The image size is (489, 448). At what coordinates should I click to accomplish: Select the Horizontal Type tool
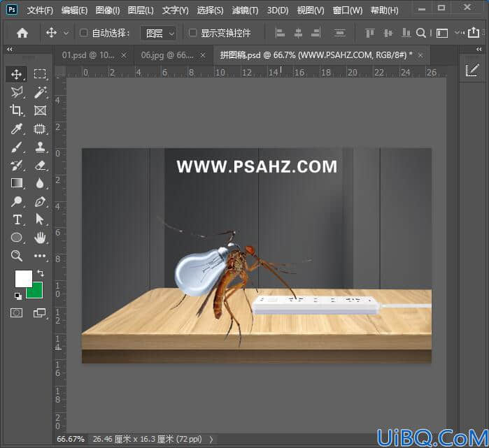(x=17, y=219)
